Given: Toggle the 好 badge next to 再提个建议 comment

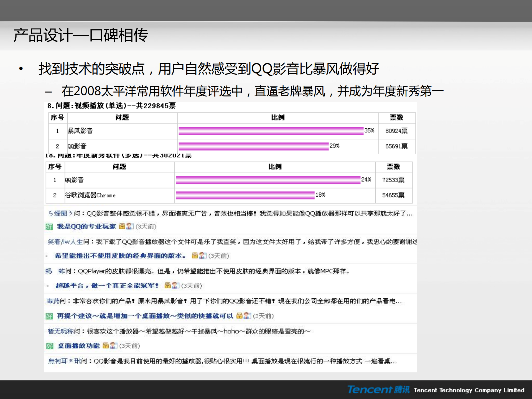Looking at the screenshot, I should (49, 316).
